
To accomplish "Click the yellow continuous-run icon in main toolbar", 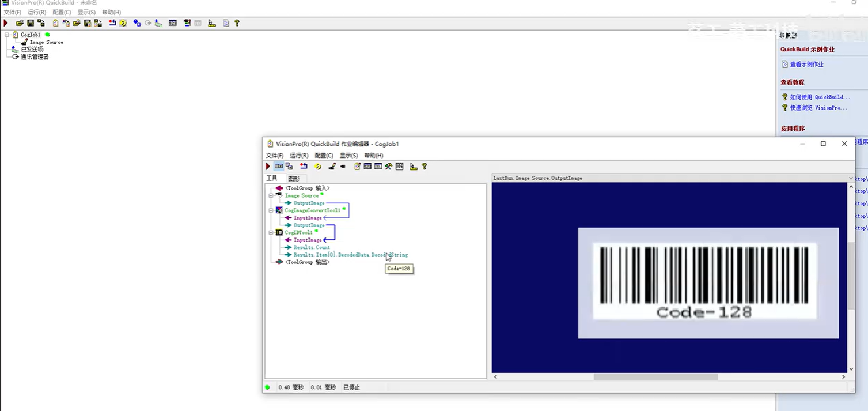I will pos(123,23).
